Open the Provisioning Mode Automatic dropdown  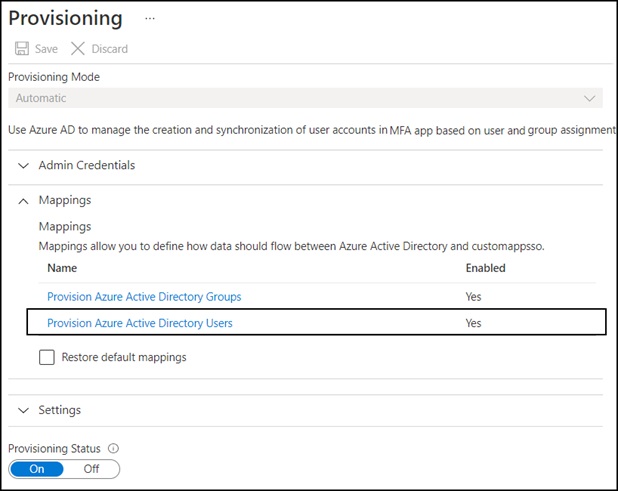point(305,98)
